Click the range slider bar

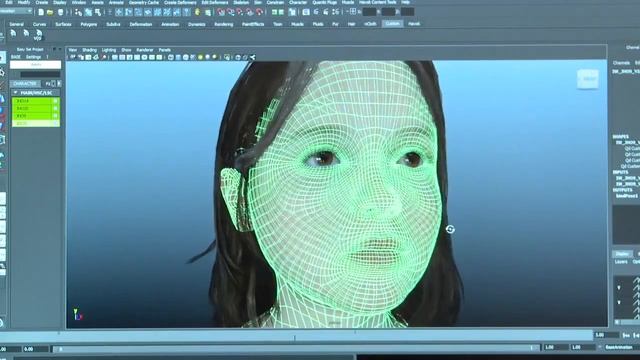pos(296,348)
